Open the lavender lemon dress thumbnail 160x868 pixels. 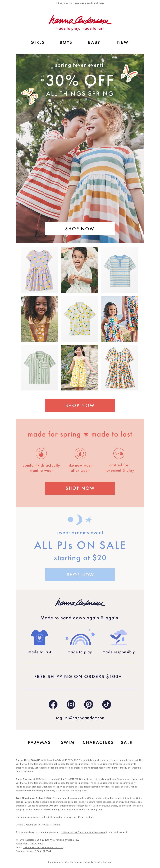click(39, 270)
